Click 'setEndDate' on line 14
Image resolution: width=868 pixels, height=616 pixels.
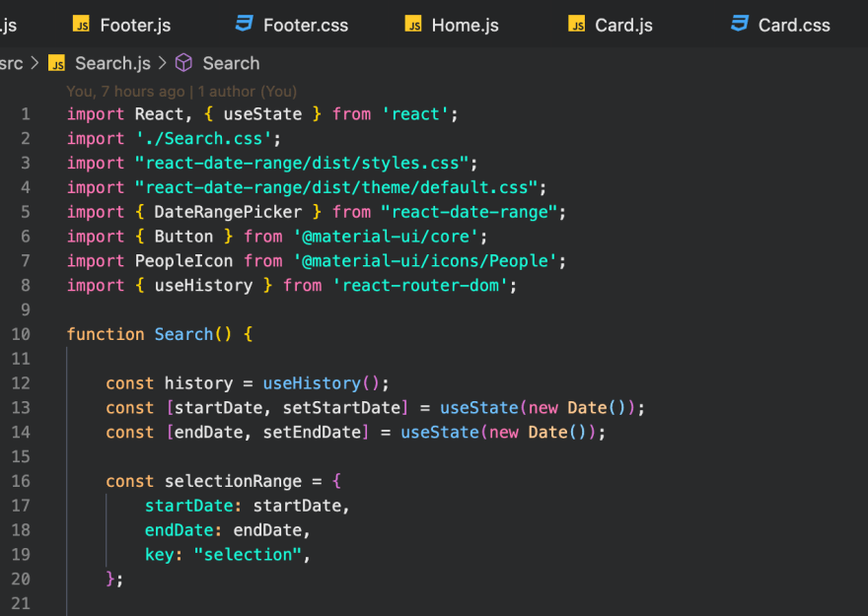coord(313,432)
